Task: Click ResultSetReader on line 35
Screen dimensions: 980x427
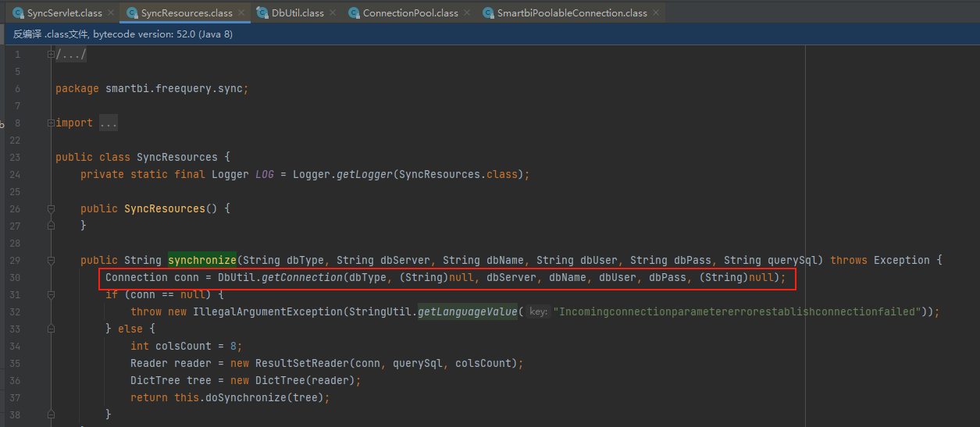Action: tap(302, 363)
